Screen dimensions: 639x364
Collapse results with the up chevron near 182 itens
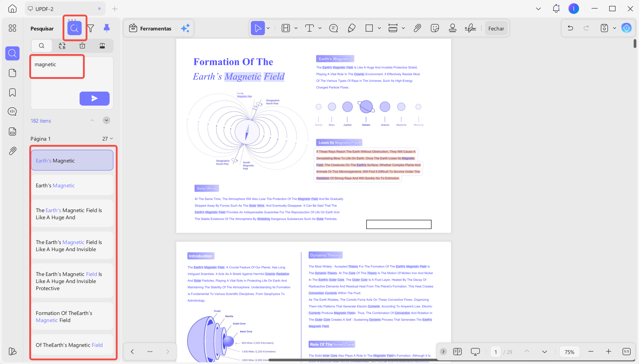pos(92,120)
